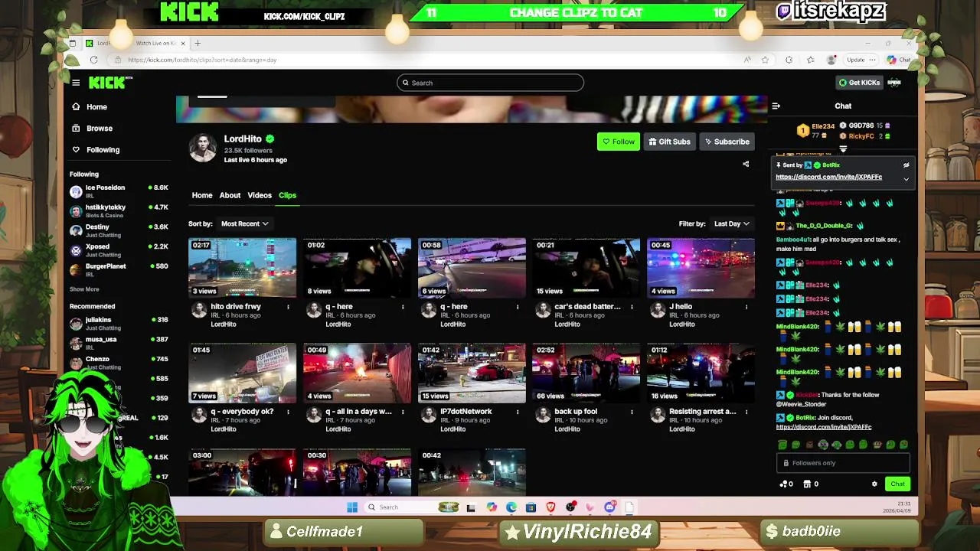Image resolution: width=980 pixels, height=551 pixels.
Task: Open options menu for 'hito drive frwy' clip
Action: pos(288,307)
